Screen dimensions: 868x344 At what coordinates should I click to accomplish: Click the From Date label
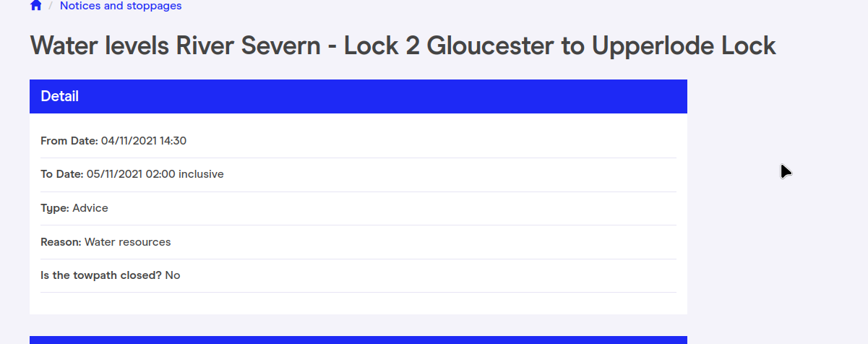coord(69,141)
